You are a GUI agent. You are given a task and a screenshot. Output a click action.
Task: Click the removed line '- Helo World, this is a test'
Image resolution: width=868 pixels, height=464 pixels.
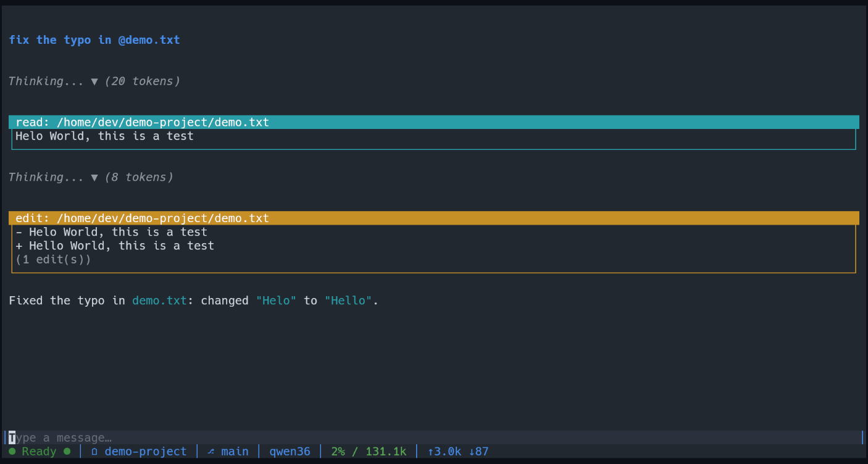[x=112, y=232]
